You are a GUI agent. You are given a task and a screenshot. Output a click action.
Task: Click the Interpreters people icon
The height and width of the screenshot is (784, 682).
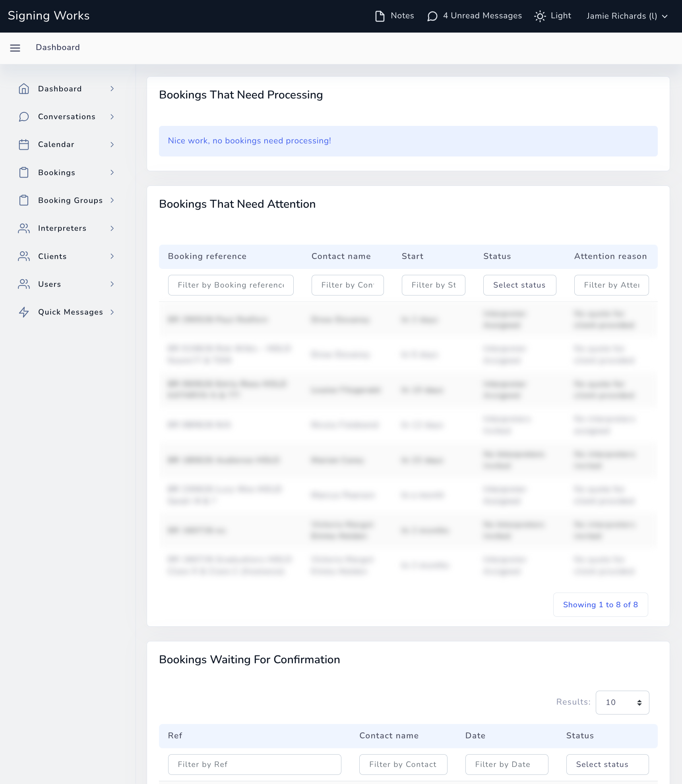pyautogui.click(x=24, y=228)
